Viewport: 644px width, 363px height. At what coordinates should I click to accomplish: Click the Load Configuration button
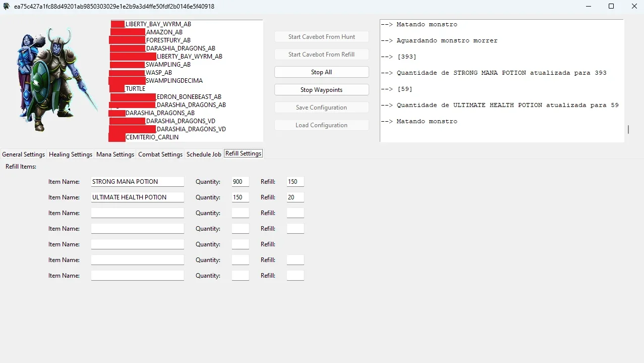322,125
